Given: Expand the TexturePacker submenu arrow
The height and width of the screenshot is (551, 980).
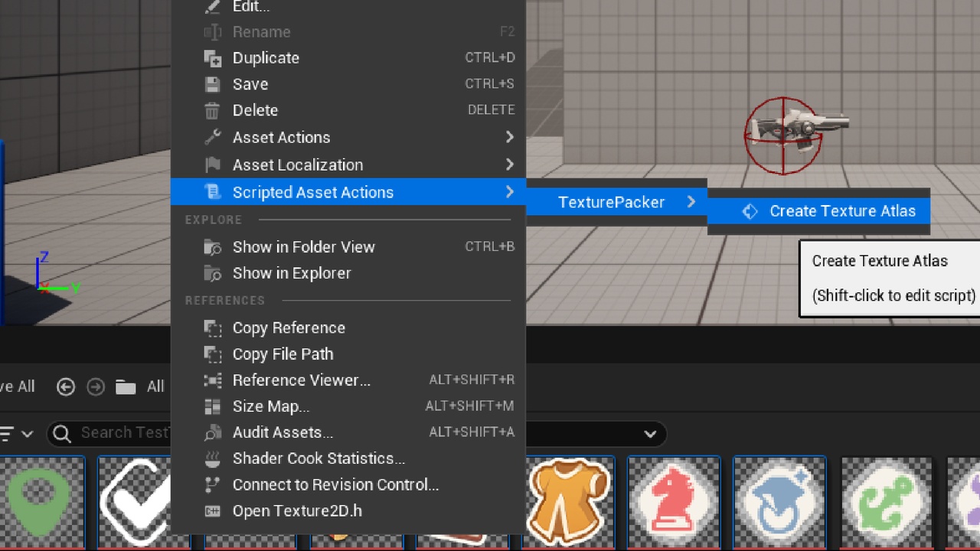Looking at the screenshot, I should click(691, 202).
